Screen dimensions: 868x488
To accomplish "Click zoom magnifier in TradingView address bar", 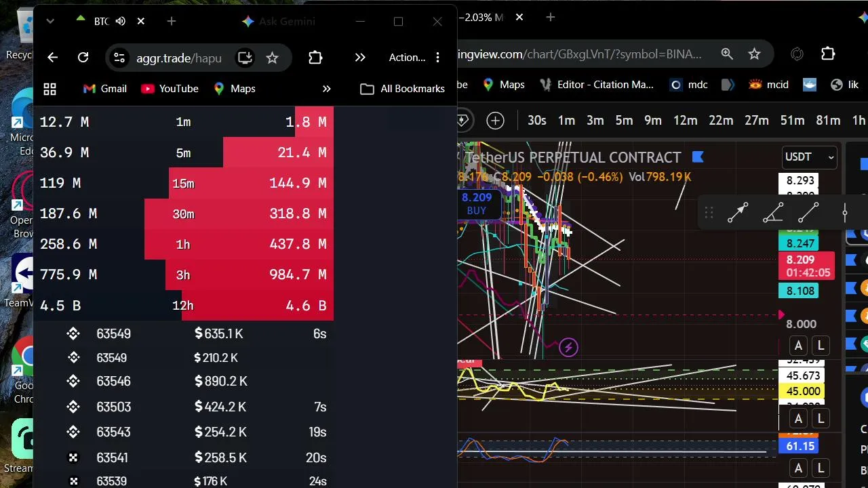I will 727,54.
